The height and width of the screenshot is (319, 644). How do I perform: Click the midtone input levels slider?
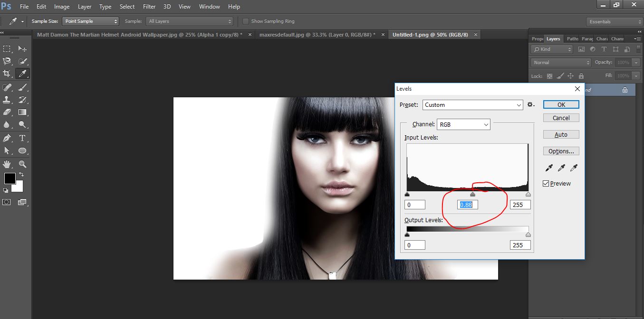pyautogui.click(x=472, y=195)
